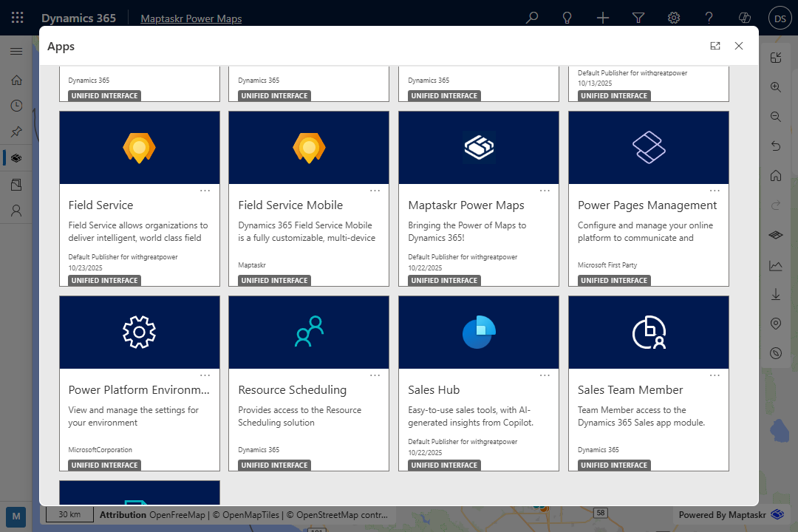This screenshot has height=532, width=798.
Task: Click the compass icon on map toolbar
Action: 776,353
